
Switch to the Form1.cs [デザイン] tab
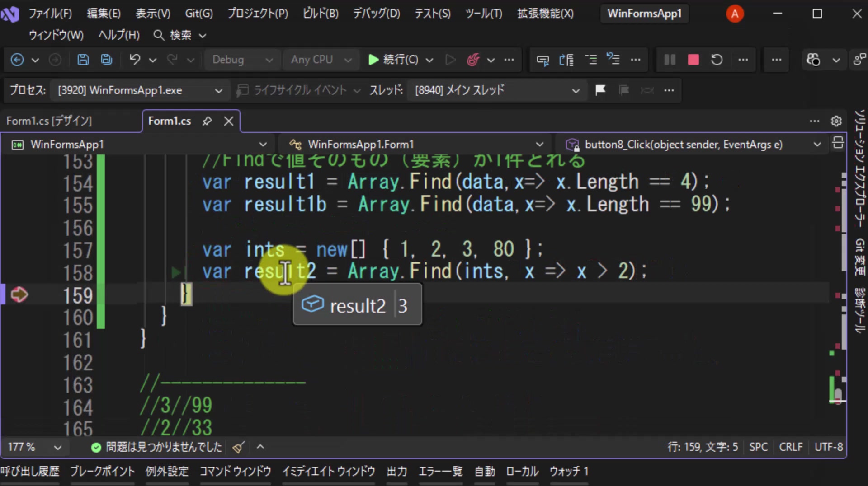pos(49,121)
